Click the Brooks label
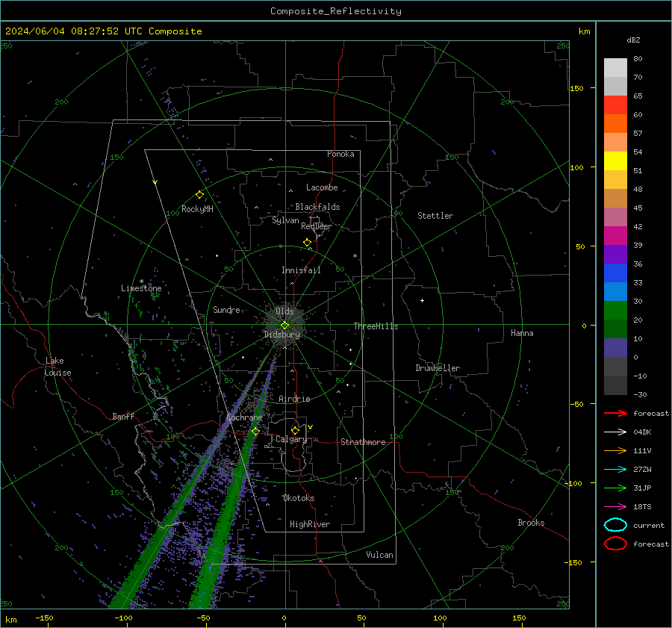The image size is (672, 628). 531,523
